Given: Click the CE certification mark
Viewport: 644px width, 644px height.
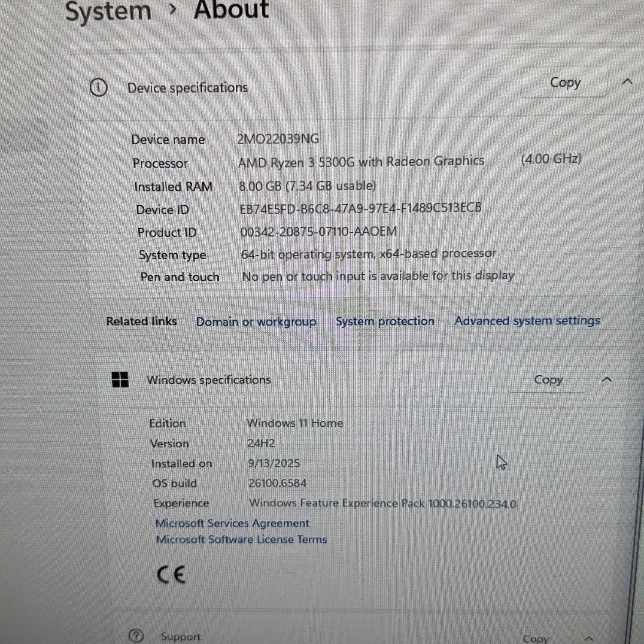Looking at the screenshot, I should point(171,575).
